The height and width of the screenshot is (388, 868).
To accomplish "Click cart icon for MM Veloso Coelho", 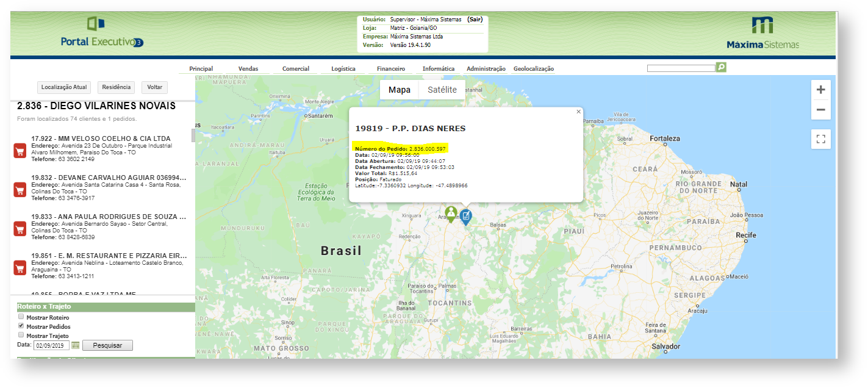I will coord(20,151).
